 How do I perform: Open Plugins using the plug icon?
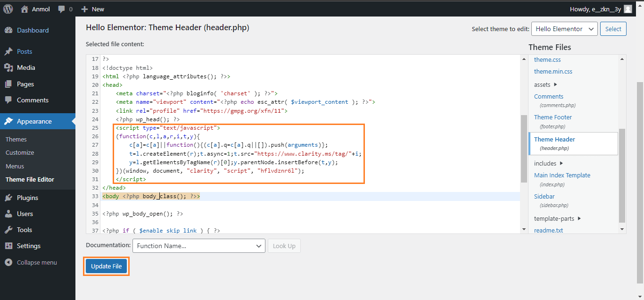click(x=9, y=197)
